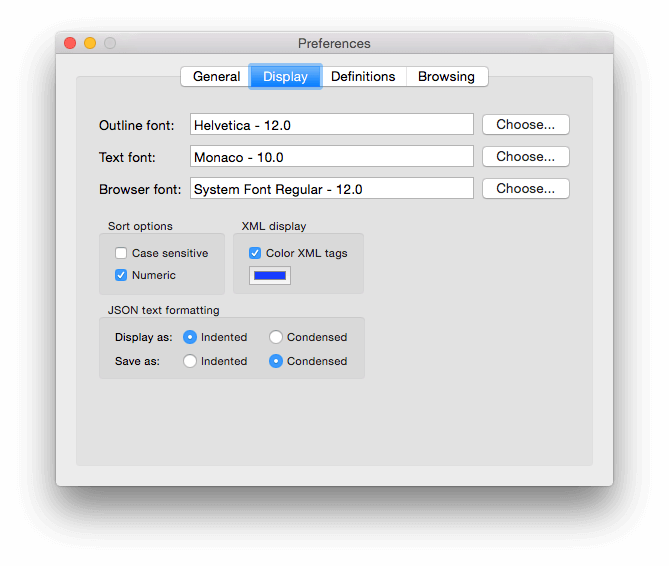Choose a new Outline font
This screenshot has width=669, height=566.
526,125
